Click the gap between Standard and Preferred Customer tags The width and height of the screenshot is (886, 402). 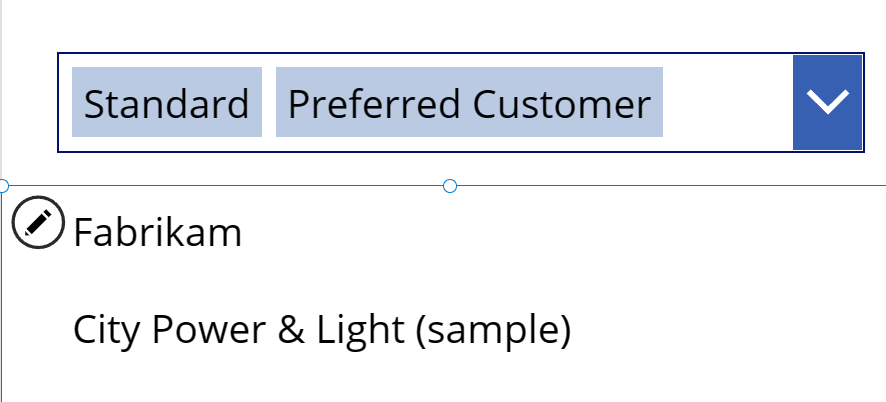(269, 102)
